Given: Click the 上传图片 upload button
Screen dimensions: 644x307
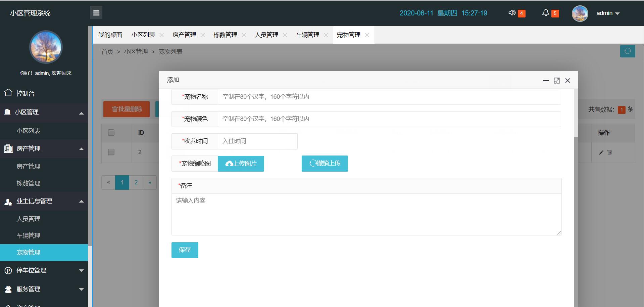Looking at the screenshot, I should (241, 164).
